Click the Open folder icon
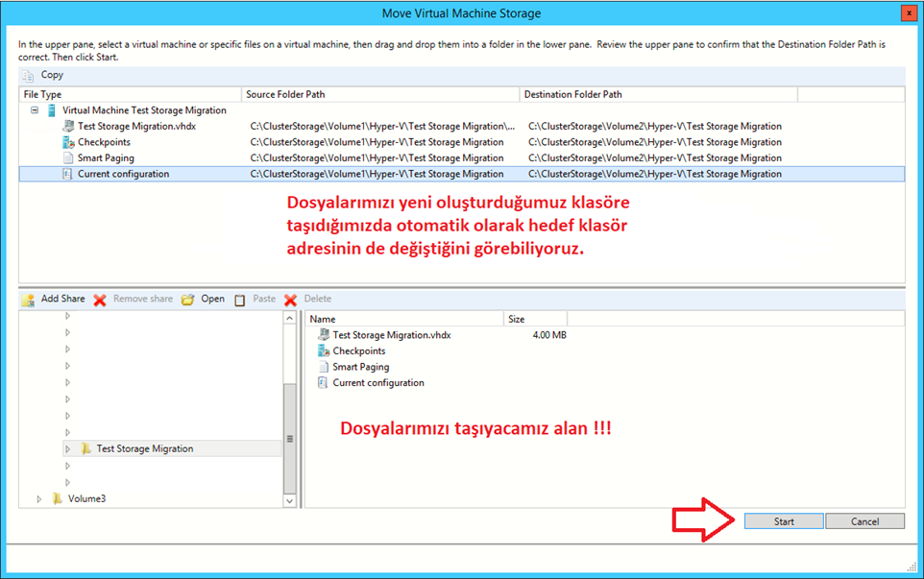This screenshot has height=579, width=924. pyautogui.click(x=187, y=300)
